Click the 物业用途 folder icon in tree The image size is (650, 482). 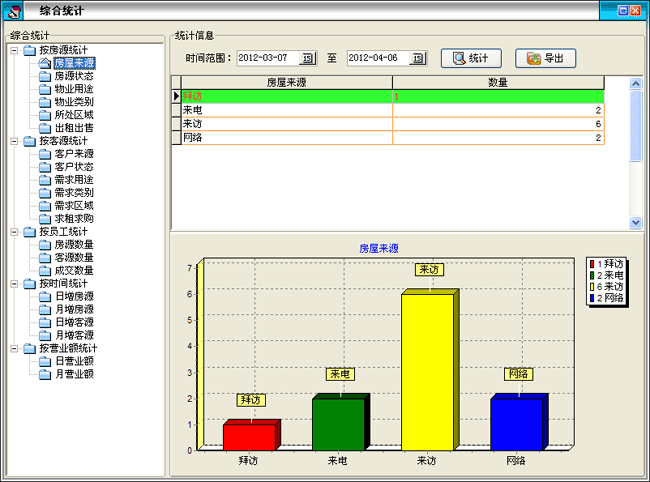tap(45, 89)
